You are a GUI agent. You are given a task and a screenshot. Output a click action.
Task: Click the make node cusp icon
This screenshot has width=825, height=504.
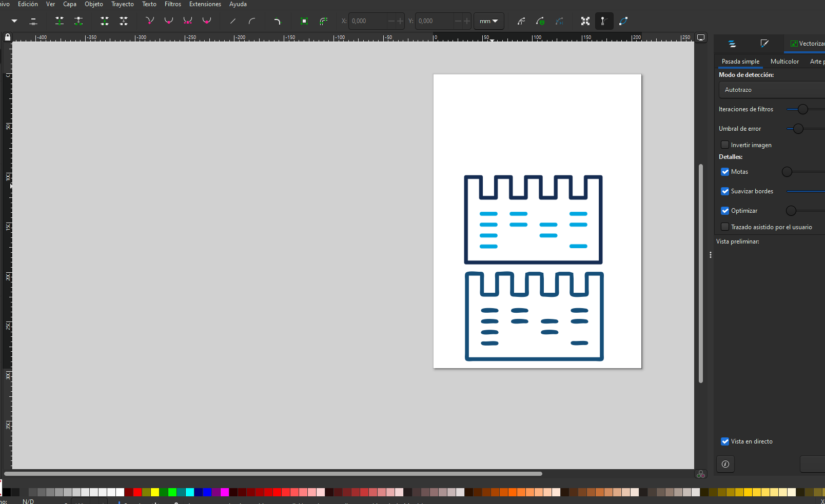click(x=149, y=21)
